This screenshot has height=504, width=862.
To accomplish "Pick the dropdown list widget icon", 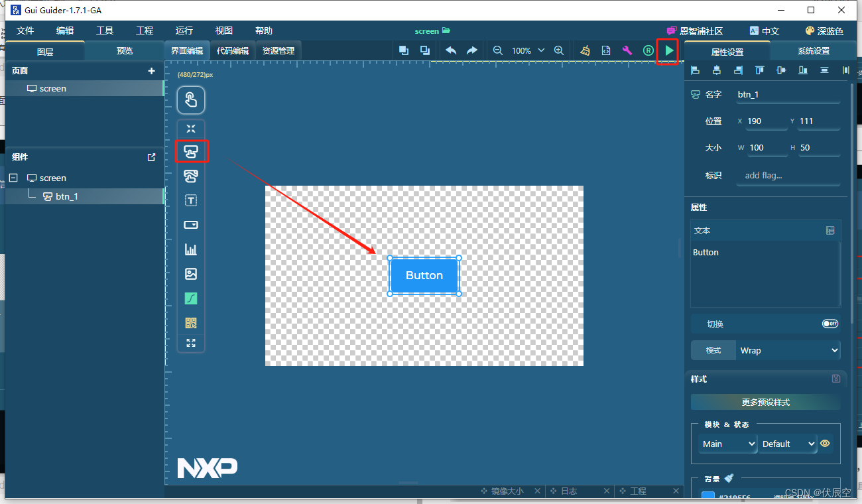I will pos(191,225).
